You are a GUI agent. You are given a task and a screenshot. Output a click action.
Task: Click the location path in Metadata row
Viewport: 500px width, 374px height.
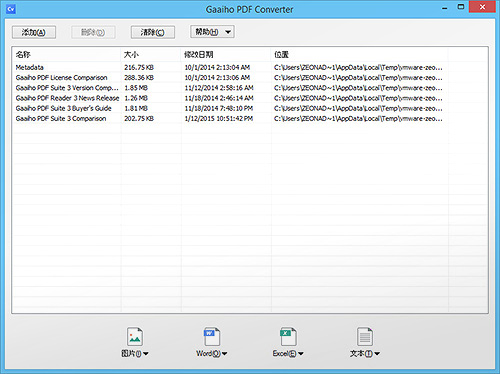pos(358,67)
